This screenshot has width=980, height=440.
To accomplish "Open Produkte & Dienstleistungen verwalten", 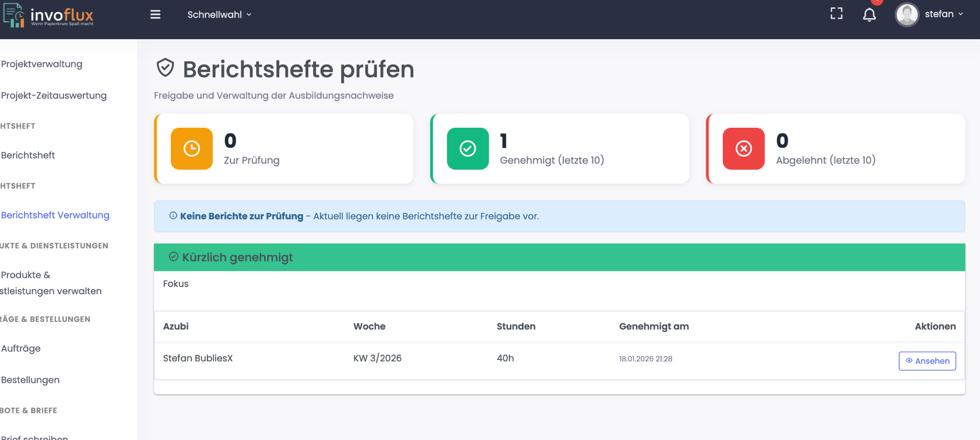I will [51, 283].
